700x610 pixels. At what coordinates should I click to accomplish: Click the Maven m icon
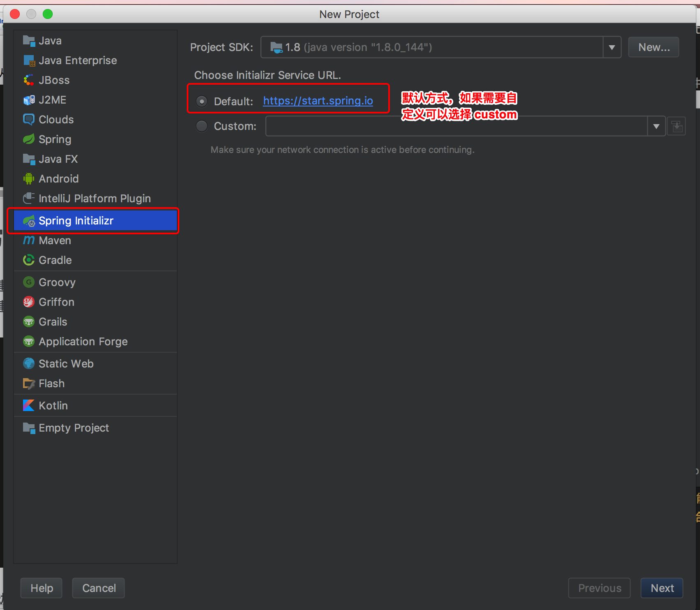pyautogui.click(x=29, y=240)
